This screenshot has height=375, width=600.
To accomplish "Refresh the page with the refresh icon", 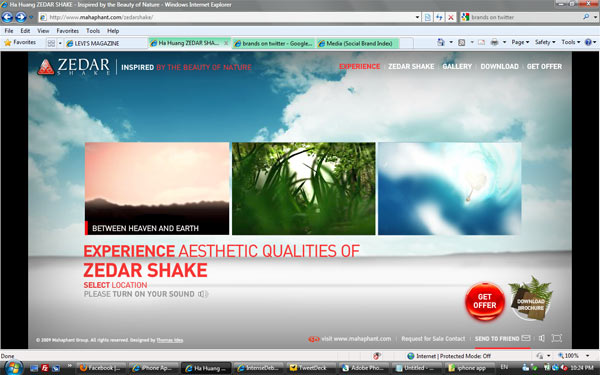I will pos(439,17).
